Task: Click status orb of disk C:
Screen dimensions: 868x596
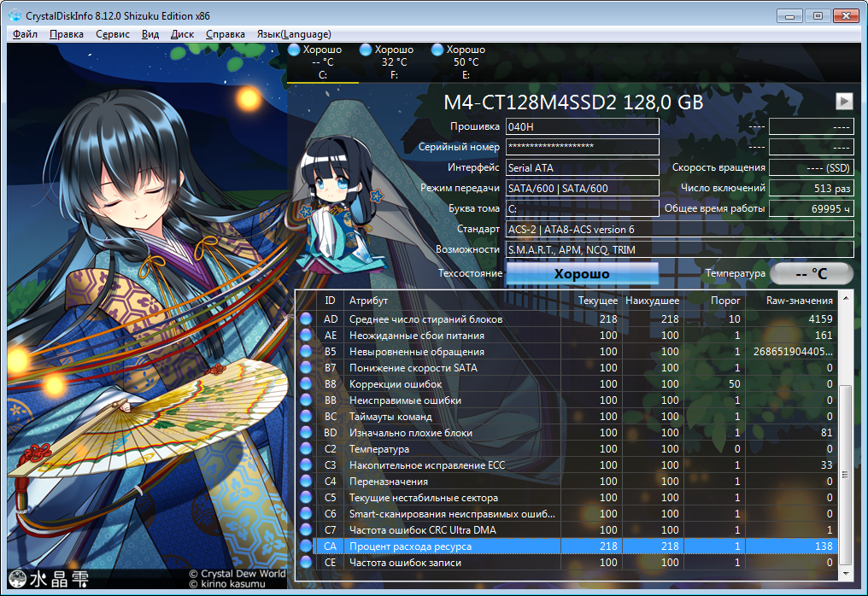Action: pos(294,50)
